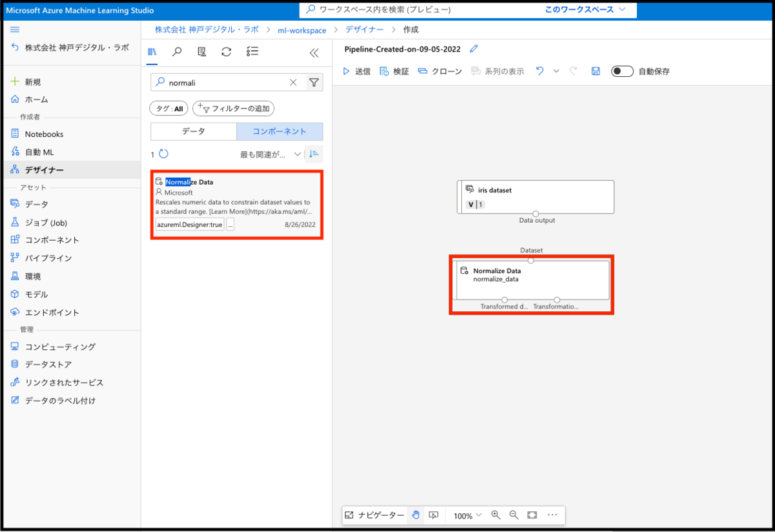Switch to the データ tab
775x532 pixels.
coord(193,132)
